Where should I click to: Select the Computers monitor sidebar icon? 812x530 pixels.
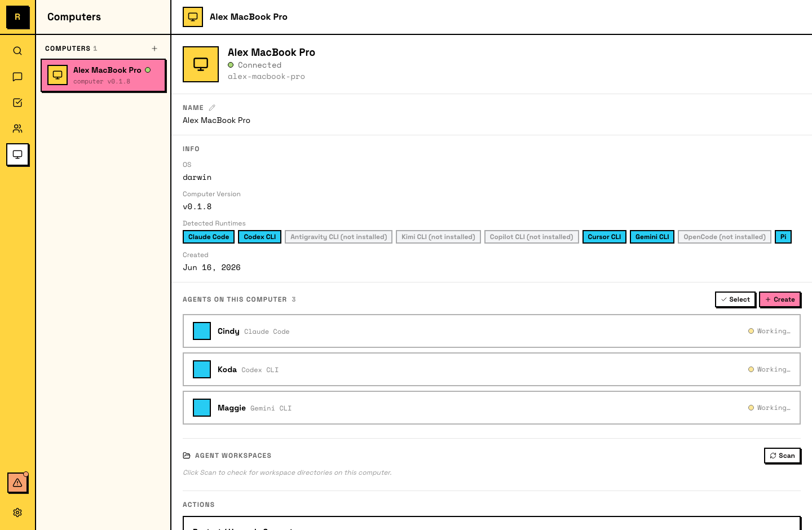click(17, 154)
